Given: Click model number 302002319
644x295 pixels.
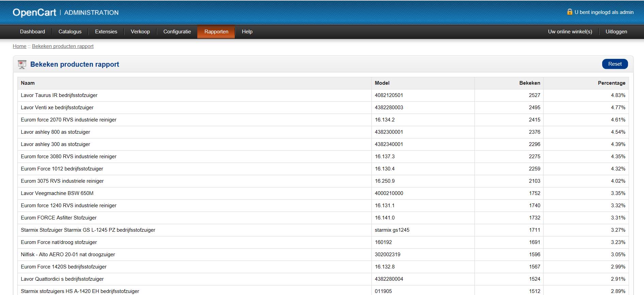Looking at the screenshot, I should coord(387,255).
